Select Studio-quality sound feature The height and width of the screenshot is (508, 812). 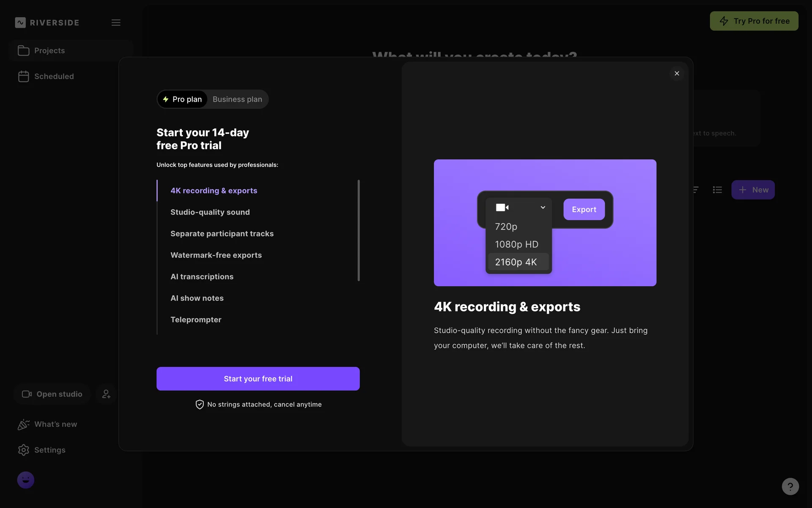point(210,212)
